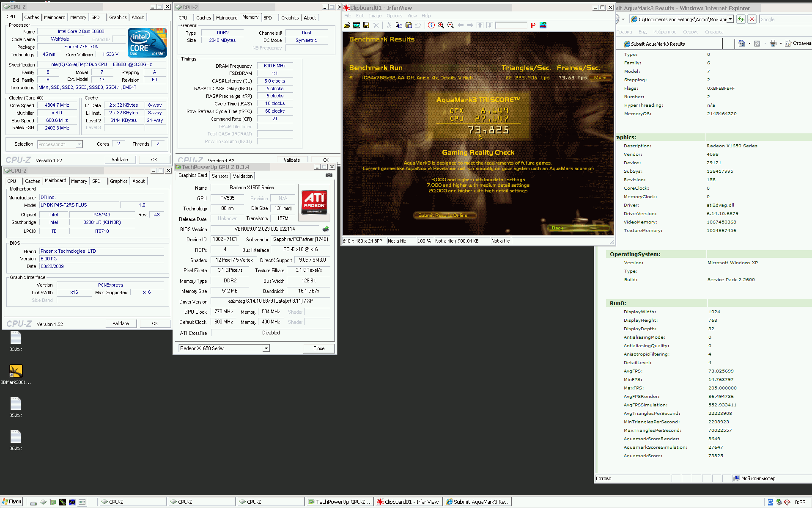Switch to SPD tab in top-left CPU-Z

(96, 17)
